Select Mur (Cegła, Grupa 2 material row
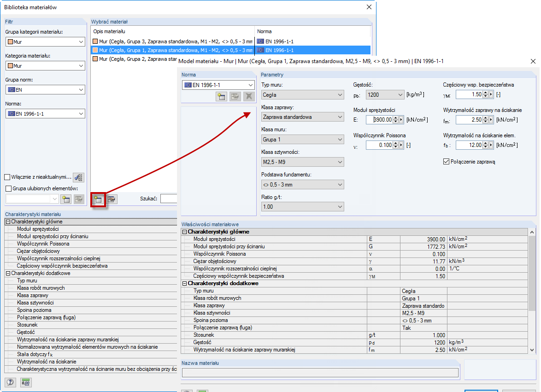 pos(134,59)
